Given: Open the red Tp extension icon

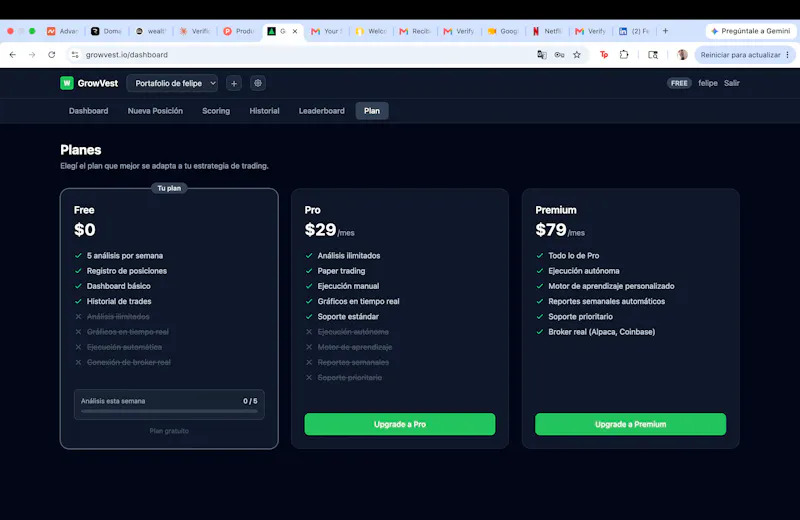Looking at the screenshot, I should (x=604, y=55).
